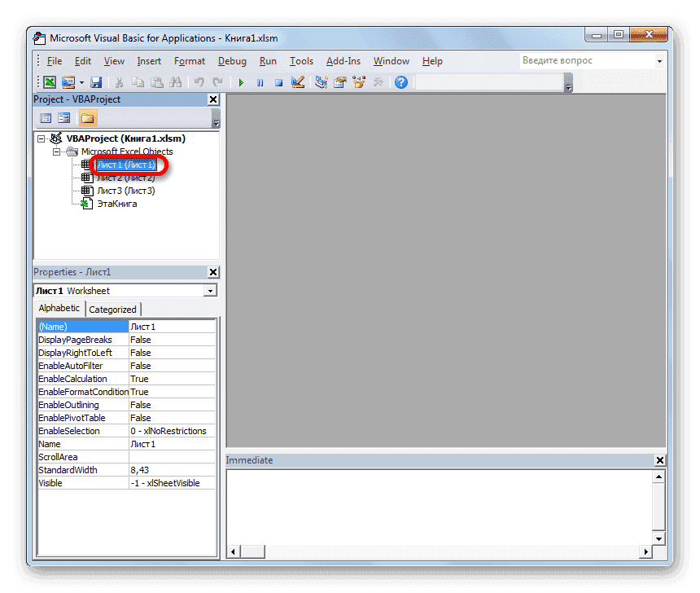Switch to the Categorized properties tab
700x593 pixels.
pyautogui.click(x=113, y=309)
